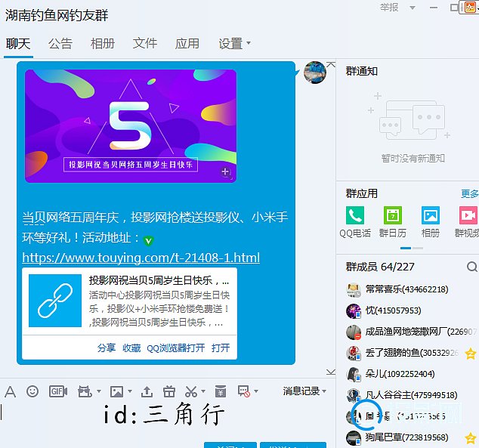Click 分享 on the link card

(107, 348)
